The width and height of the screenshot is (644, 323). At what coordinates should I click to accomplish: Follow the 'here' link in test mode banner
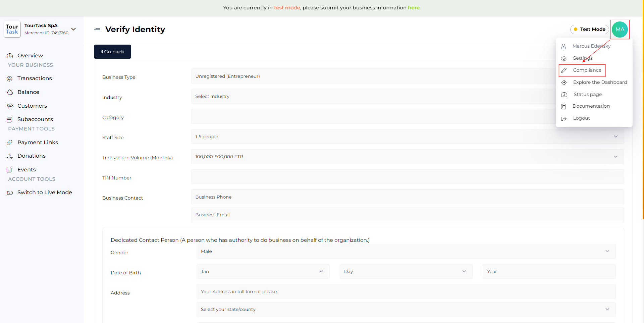[414, 8]
